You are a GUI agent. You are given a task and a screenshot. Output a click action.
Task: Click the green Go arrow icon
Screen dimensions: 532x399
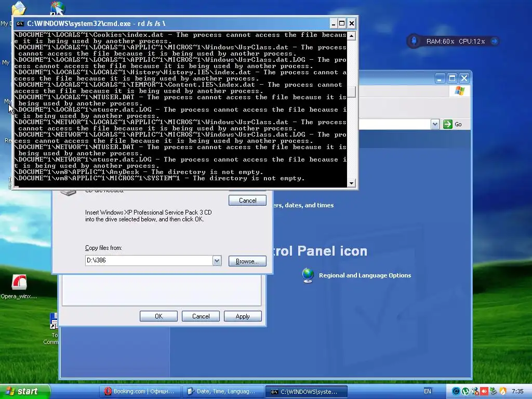(x=447, y=124)
